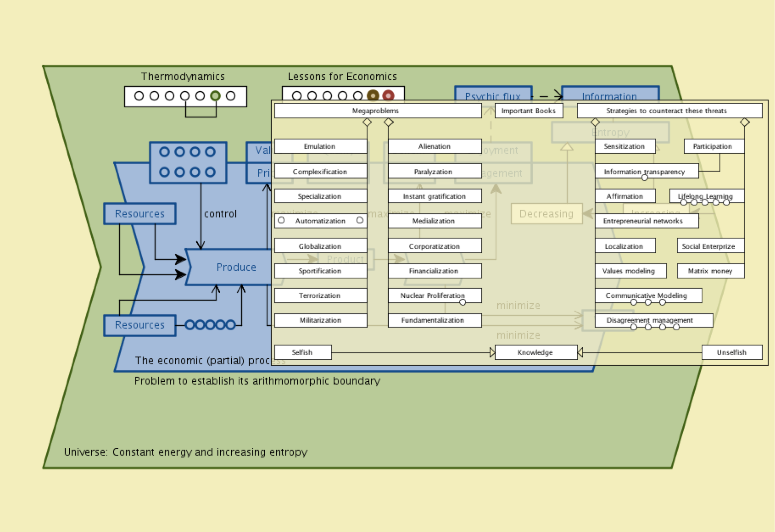Click the first blue circle beside lower Resources box
Image resolution: width=775 pixels, height=532 pixels.
[190, 325]
